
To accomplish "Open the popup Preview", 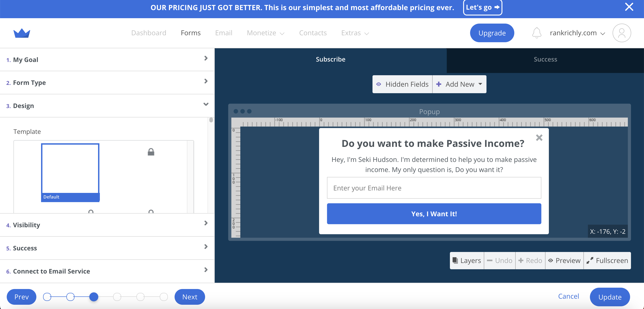I will click(564, 260).
